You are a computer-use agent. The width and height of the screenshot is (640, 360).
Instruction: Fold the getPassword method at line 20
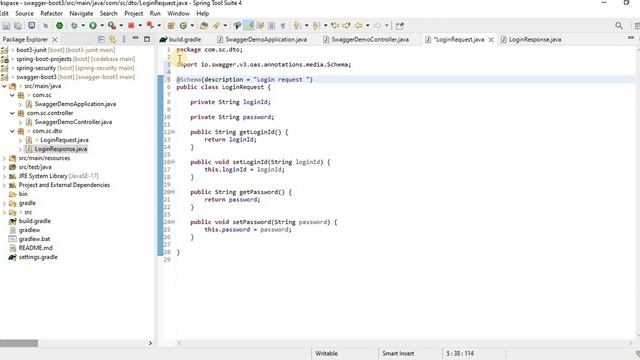173,192
